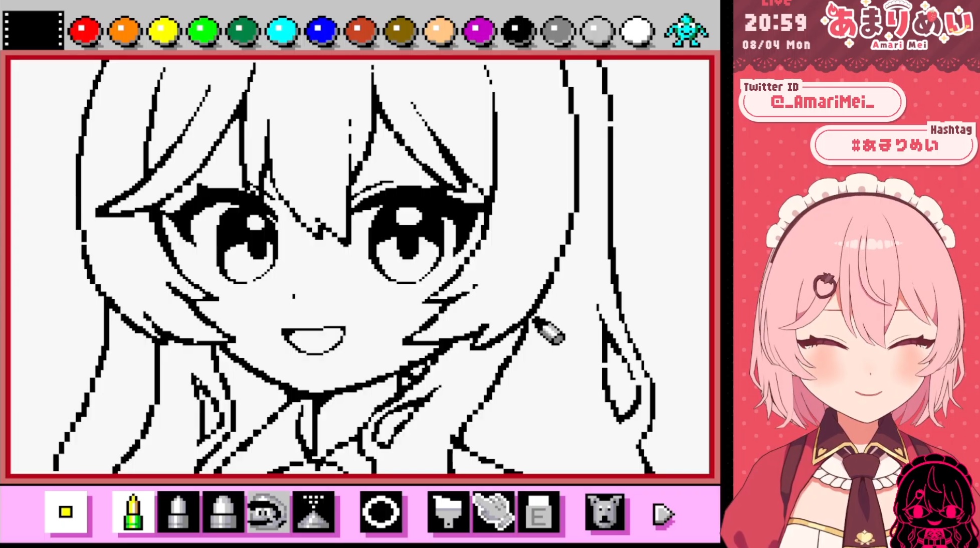
Task: Select the eraser tool
Action: coord(538,512)
